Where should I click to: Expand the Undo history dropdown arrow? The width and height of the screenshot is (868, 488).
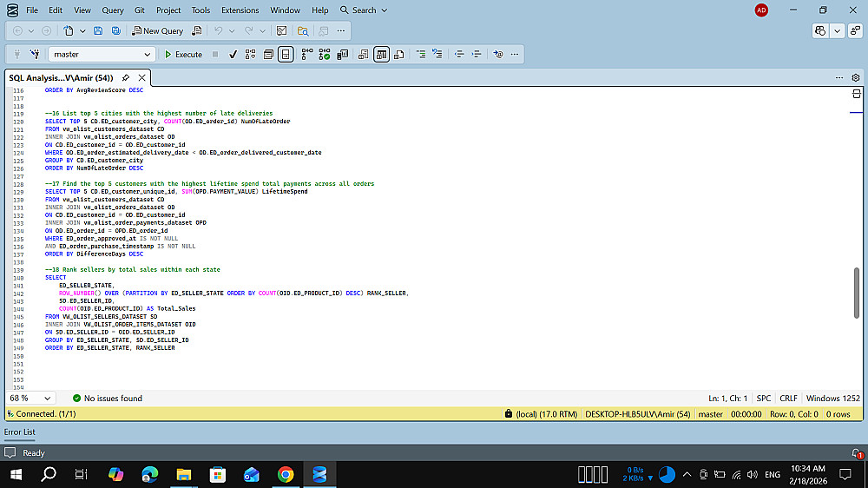[232, 31]
